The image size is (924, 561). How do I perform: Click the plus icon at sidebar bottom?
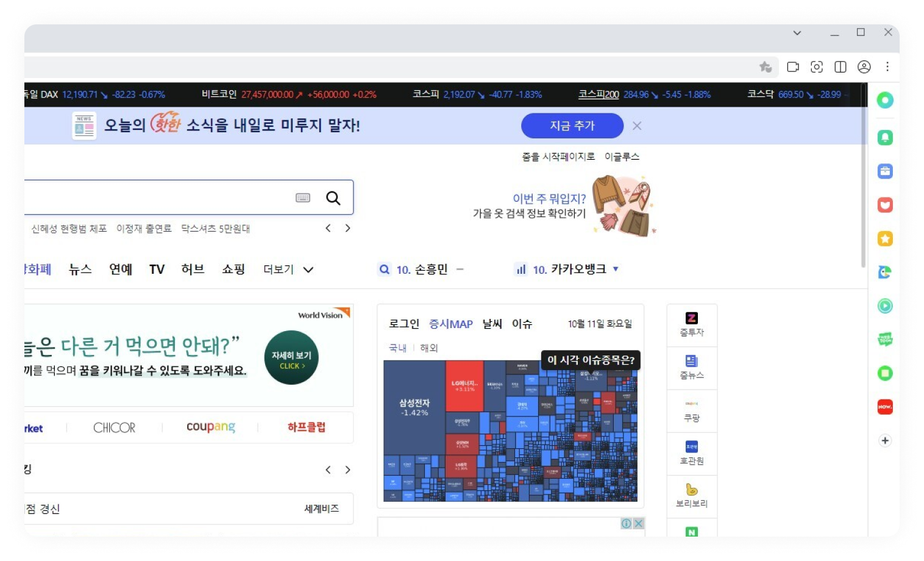point(884,440)
